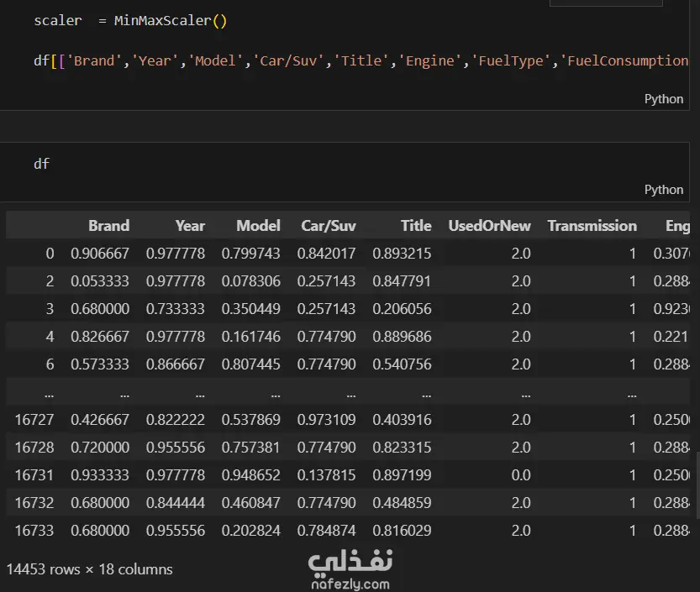Select the Title column header

[x=416, y=226]
